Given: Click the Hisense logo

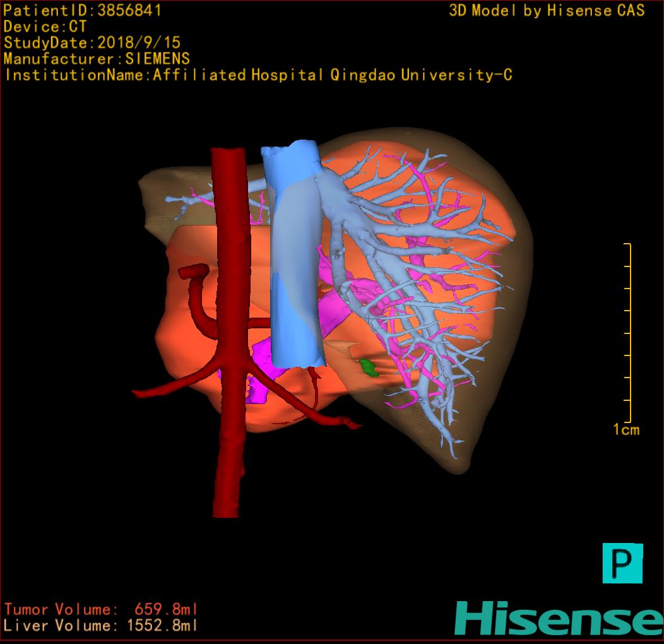Looking at the screenshot, I should (x=559, y=618).
